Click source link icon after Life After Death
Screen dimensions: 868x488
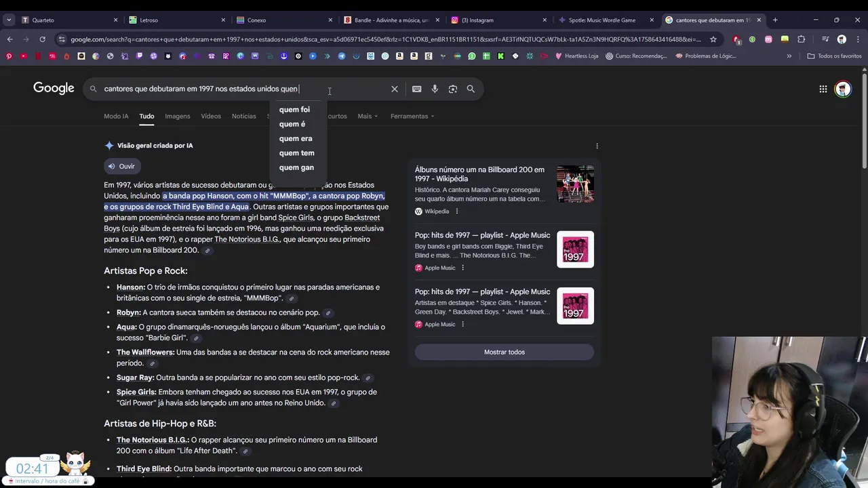(x=245, y=451)
